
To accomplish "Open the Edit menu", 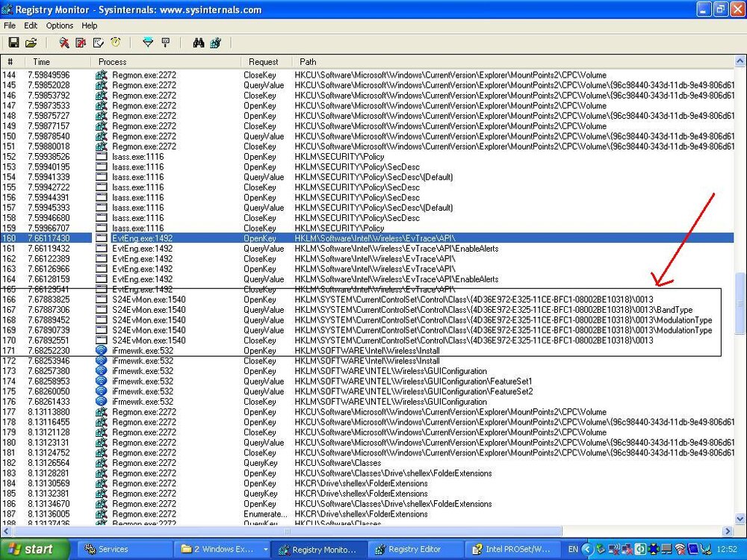I will [31, 25].
